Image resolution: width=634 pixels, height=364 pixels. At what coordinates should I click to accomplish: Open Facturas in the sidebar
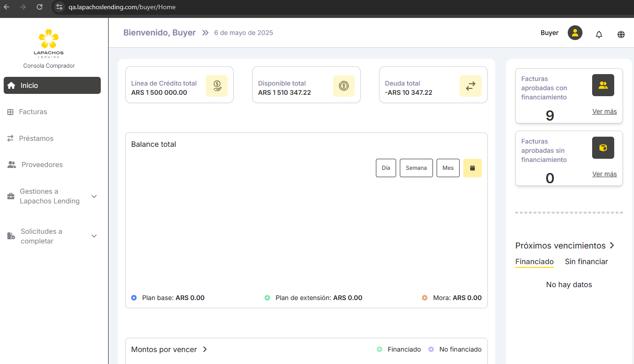coord(33,112)
